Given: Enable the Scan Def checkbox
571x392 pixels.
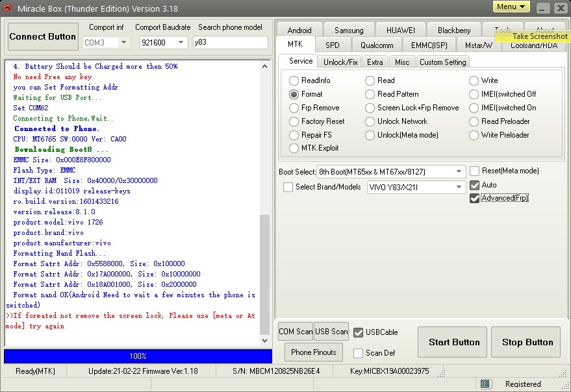Looking at the screenshot, I should 358,353.
